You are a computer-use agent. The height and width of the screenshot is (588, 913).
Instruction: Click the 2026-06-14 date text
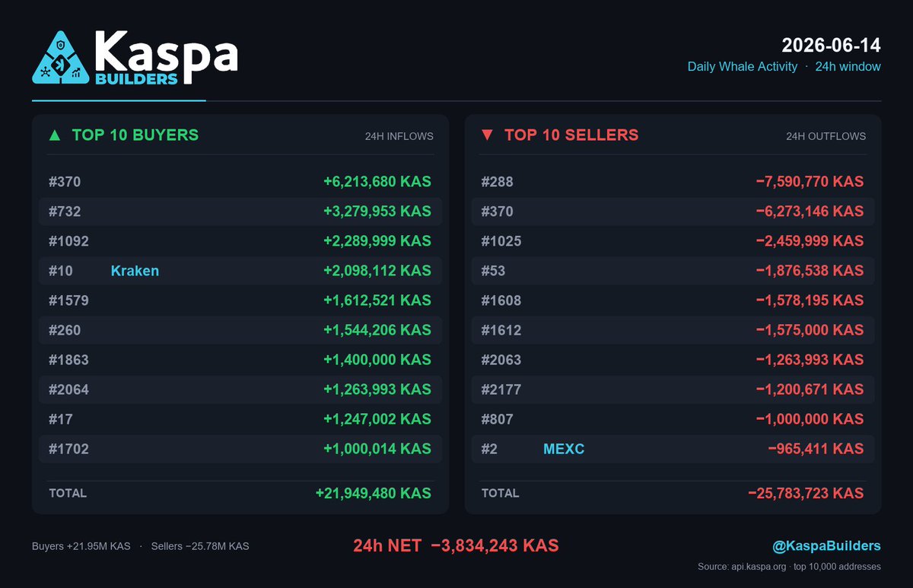832,45
